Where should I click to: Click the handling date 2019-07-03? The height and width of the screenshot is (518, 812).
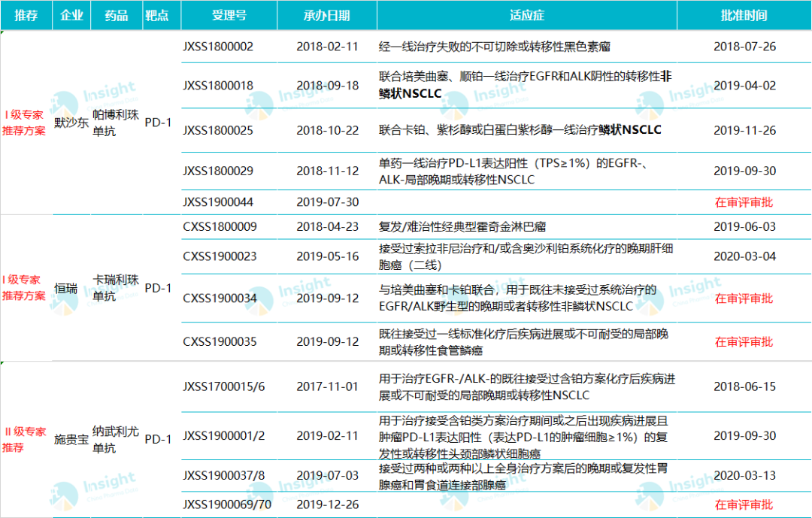[x=327, y=476]
